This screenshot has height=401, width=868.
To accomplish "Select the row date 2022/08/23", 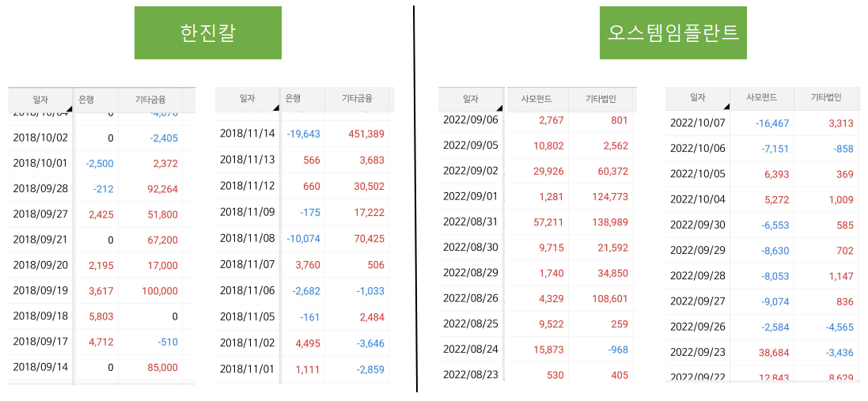I will (x=471, y=374).
